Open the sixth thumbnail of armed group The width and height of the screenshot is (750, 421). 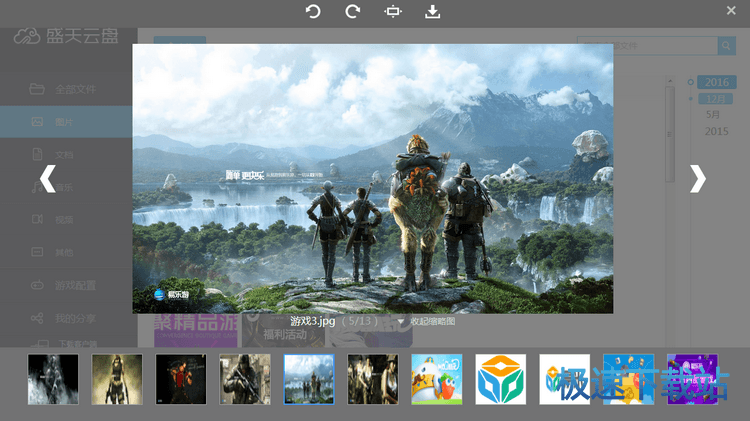[x=373, y=379]
